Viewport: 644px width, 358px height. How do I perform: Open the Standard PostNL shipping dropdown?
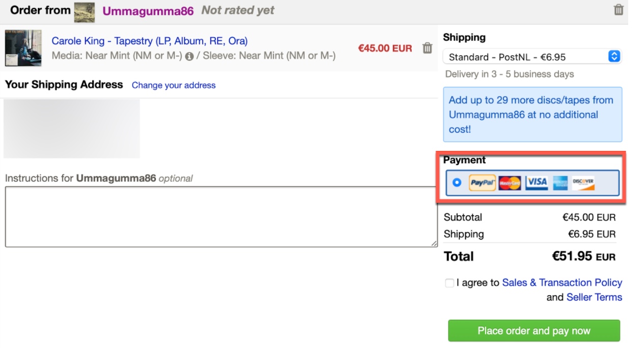click(x=532, y=57)
